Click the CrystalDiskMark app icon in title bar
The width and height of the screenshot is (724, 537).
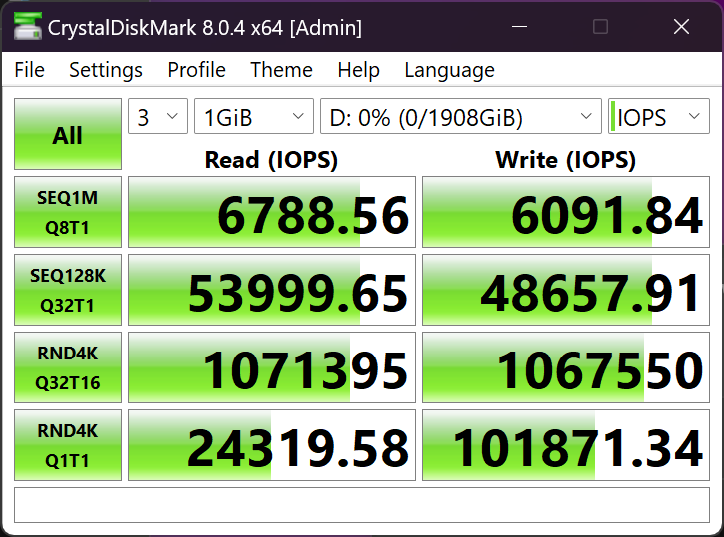pyautogui.click(x=27, y=26)
